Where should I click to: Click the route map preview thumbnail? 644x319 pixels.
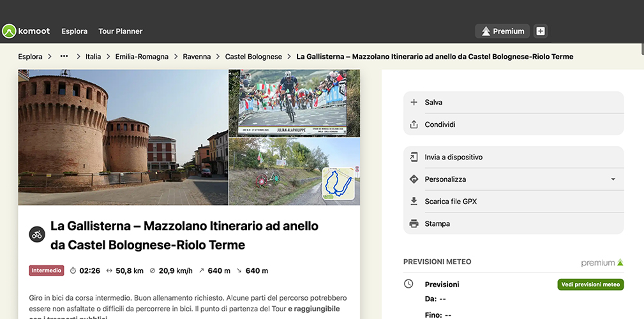338,183
